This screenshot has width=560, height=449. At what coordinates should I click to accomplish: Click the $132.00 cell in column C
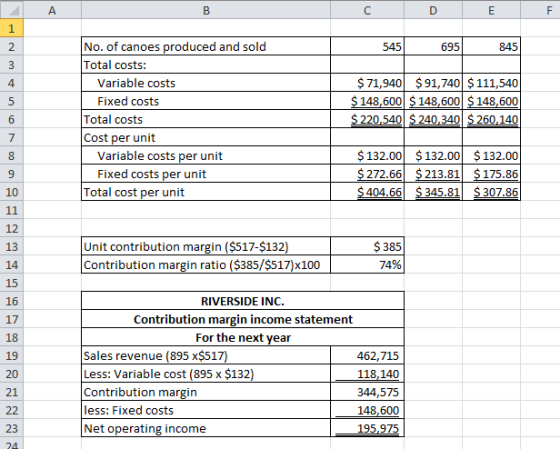click(x=368, y=155)
